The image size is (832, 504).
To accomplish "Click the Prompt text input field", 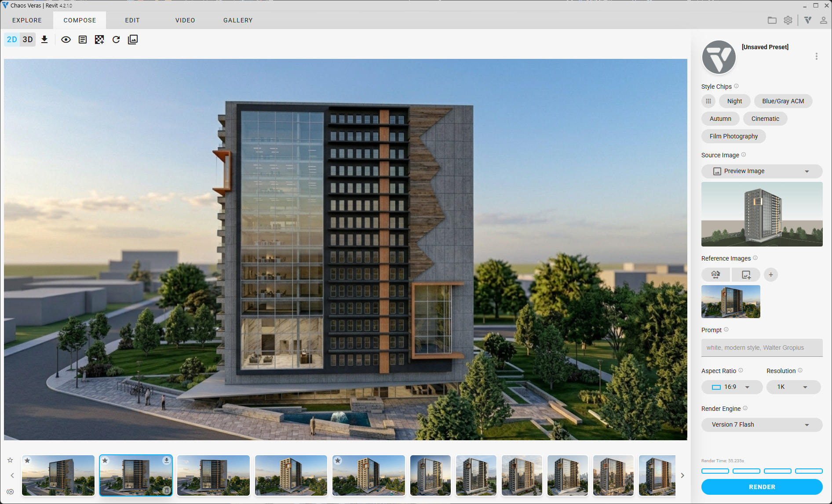I will click(x=762, y=348).
